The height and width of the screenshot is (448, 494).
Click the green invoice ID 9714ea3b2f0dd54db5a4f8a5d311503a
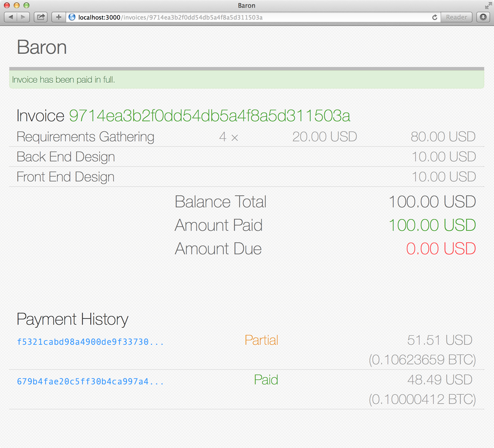pos(210,116)
